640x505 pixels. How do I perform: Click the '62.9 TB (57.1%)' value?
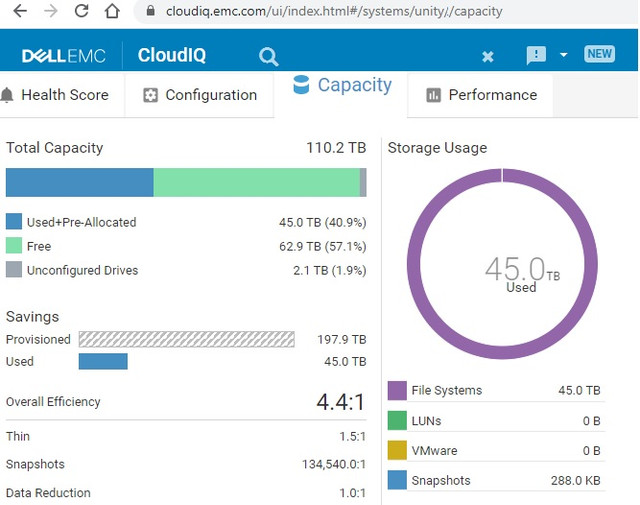[x=322, y=247]
